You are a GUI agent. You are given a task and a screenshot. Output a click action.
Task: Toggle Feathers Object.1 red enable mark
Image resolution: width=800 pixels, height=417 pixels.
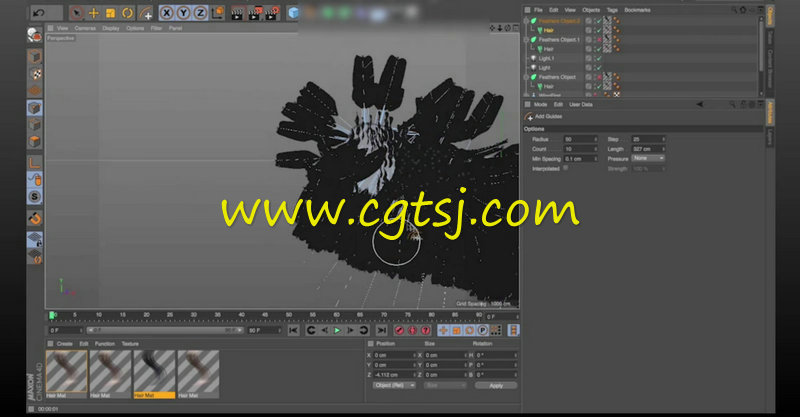pyautogui.click(x=599, y=40)
